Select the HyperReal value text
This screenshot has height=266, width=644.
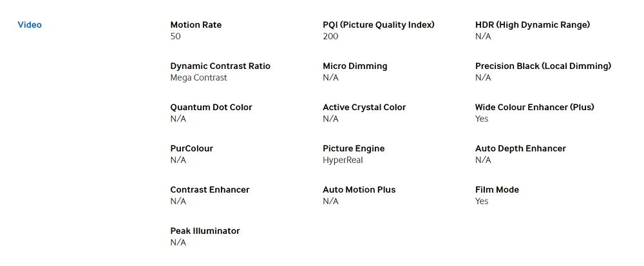click(x=343, y=160)
